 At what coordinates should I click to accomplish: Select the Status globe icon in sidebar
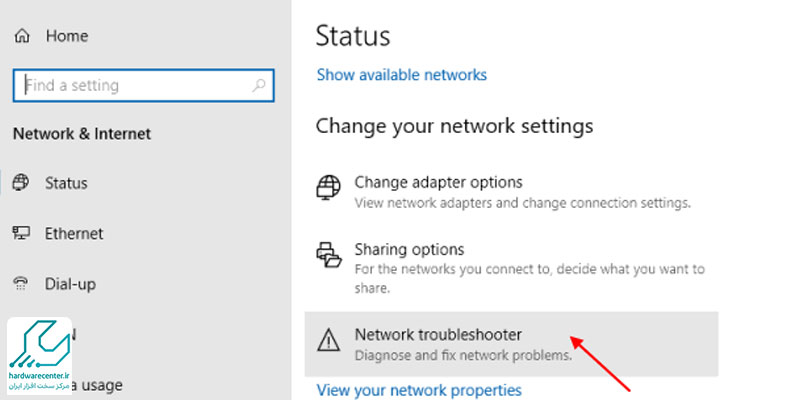tap(21, 183)
